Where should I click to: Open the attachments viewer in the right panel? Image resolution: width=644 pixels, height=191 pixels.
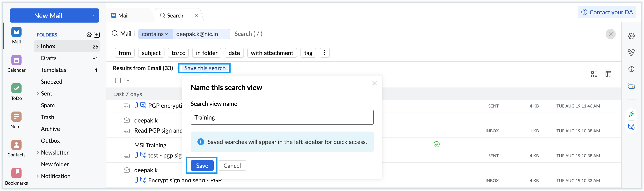click(x=631, y=52)
